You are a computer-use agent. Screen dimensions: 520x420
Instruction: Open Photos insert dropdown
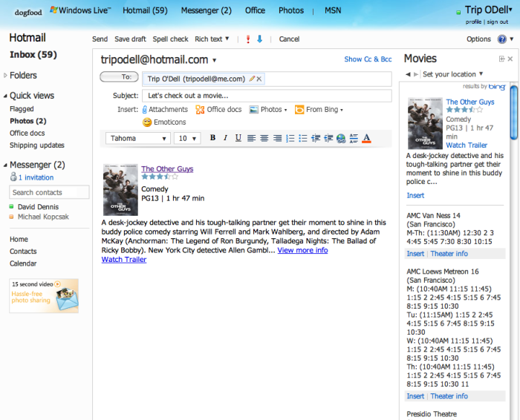click(x=268, y=109)
